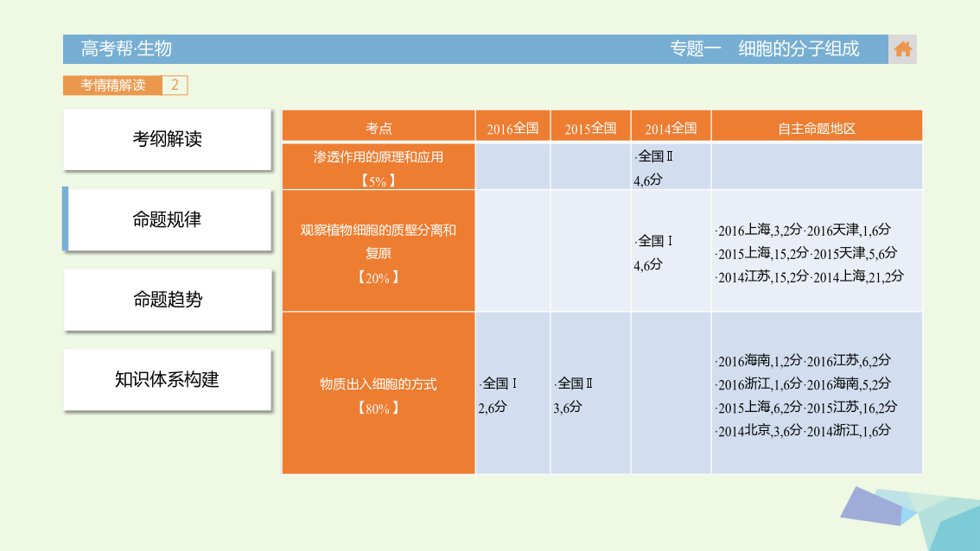
Task: Select the 自主命题地区 column header
Action: point(817,126)
